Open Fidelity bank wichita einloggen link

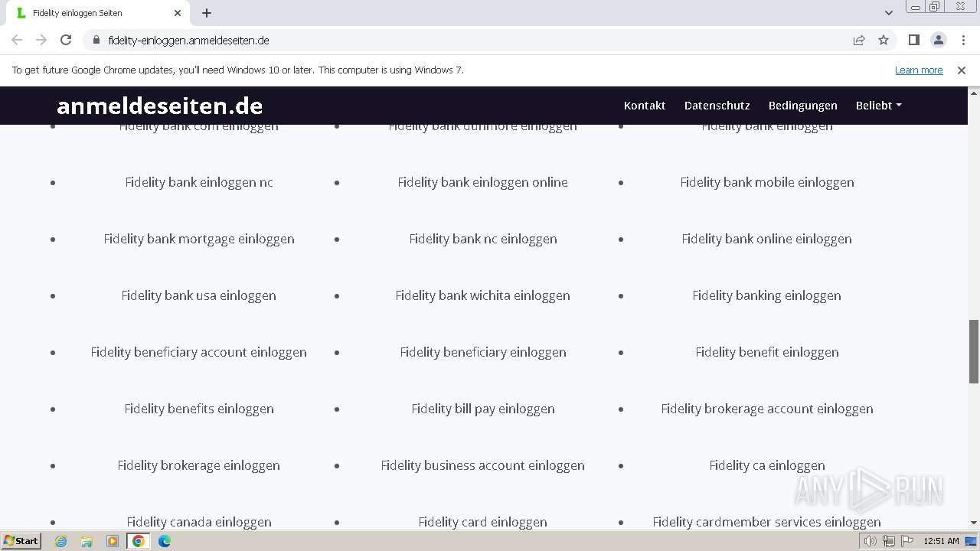tap(483, 295)
